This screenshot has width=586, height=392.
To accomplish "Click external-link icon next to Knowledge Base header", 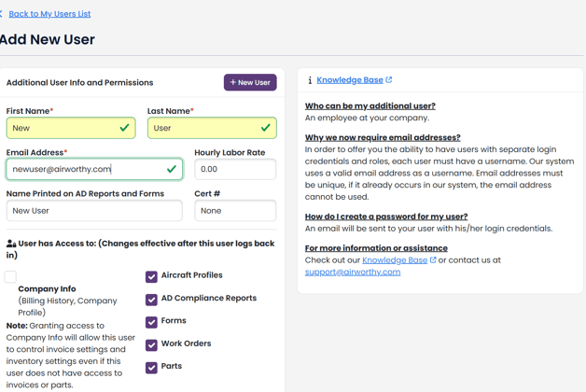I will click(x=389, y=79).
